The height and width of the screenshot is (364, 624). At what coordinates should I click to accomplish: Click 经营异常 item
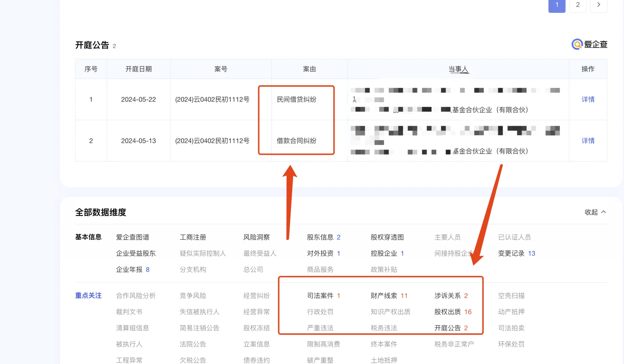click(x=257, y=312)
